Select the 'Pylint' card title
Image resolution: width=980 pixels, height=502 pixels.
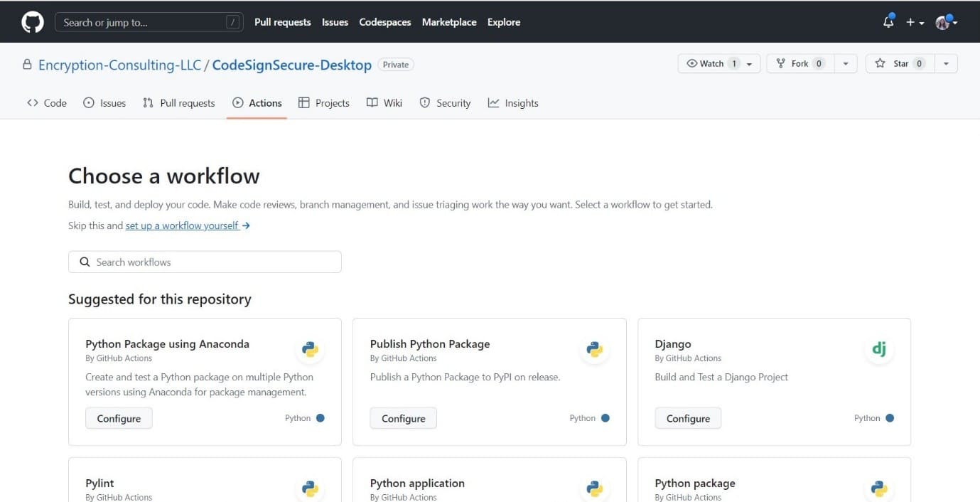coord(99,483)
